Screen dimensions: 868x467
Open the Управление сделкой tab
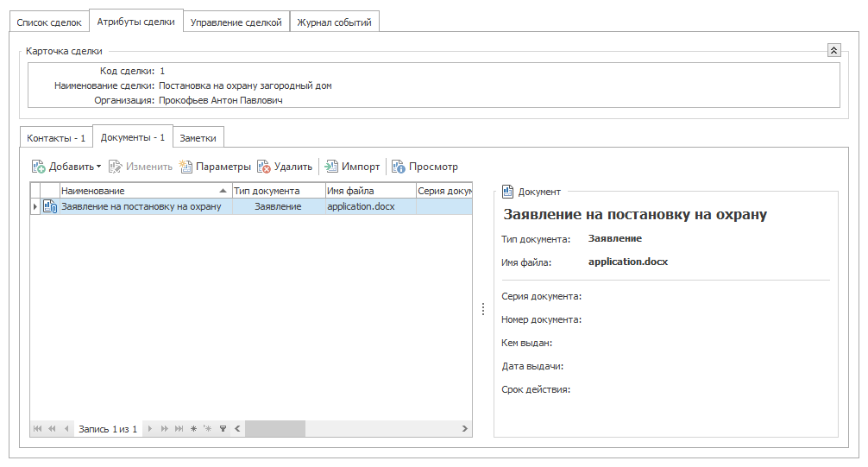(236, 22)
